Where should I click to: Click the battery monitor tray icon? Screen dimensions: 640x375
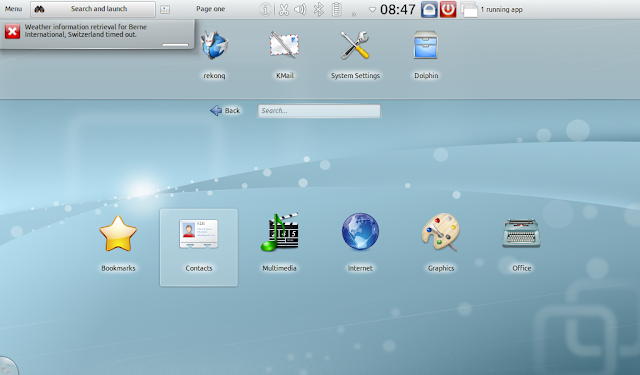click(x=336, y=9)
